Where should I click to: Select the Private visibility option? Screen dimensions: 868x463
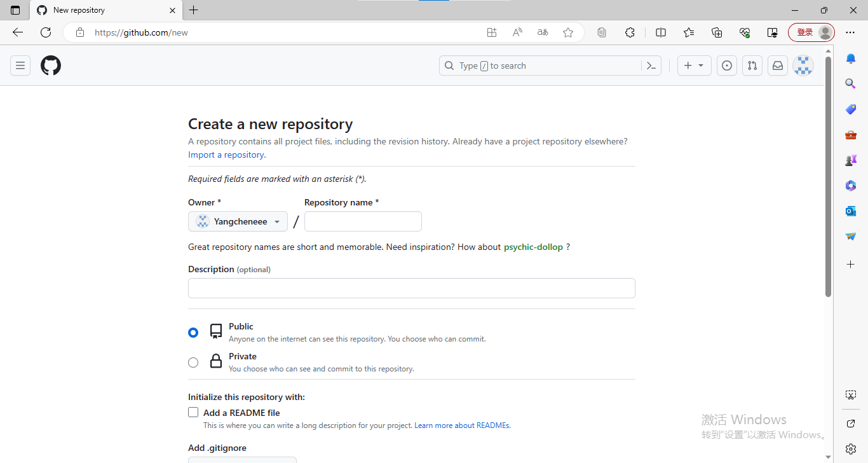coord(193,363)
